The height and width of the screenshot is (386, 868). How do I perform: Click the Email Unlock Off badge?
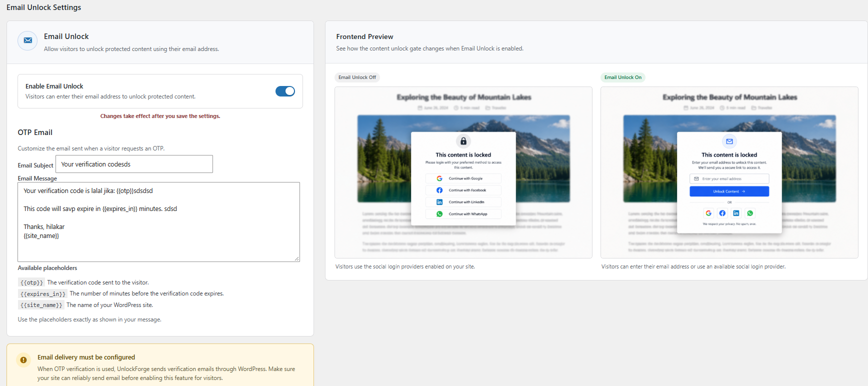click(x=357, y=77)
